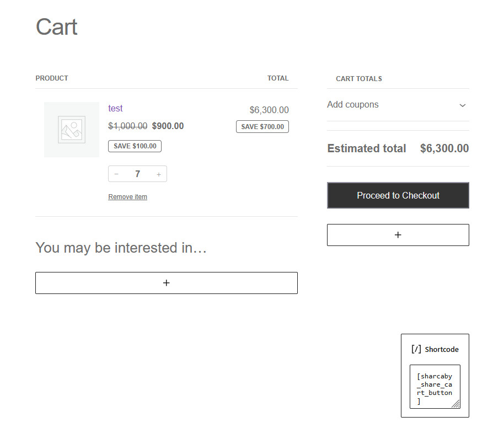This screenshot has width=504, height=433.
Task: Select the sharcaby shortcode text area
Action: tap(435, 385)
